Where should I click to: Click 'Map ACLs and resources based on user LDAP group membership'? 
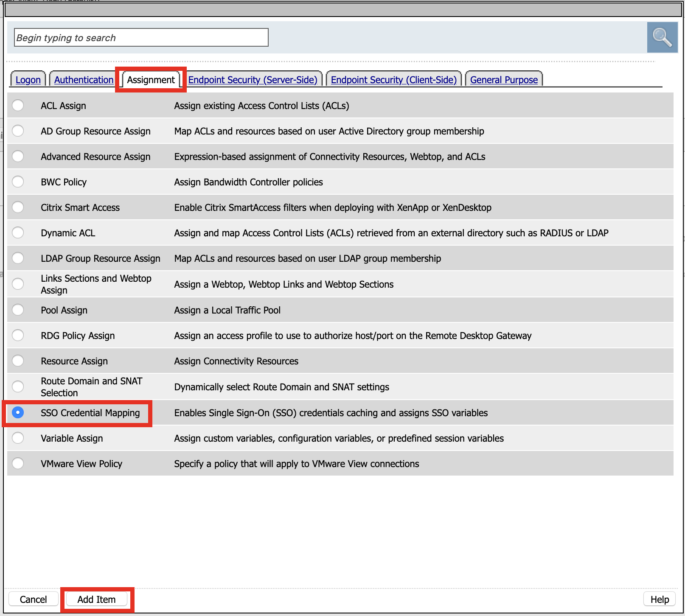(x=308, y=258)
